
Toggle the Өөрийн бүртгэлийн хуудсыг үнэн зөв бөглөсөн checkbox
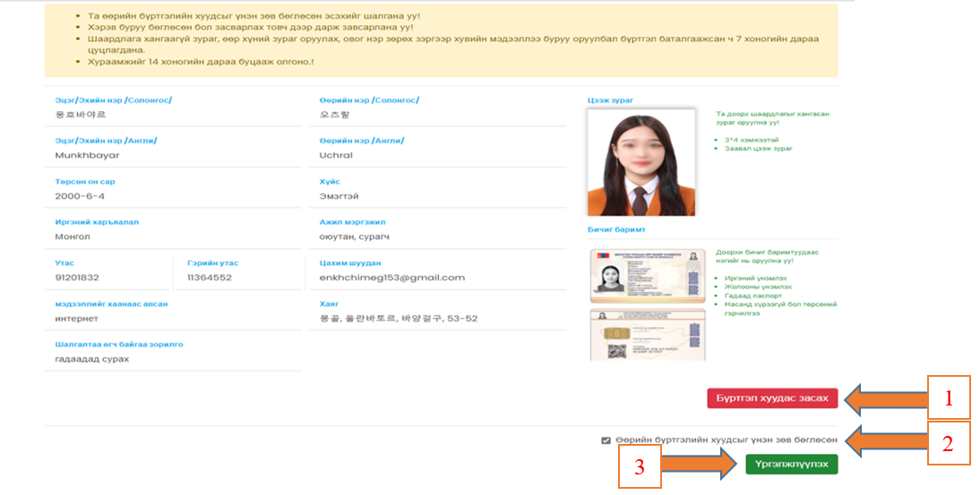click(x=606, y=440)
